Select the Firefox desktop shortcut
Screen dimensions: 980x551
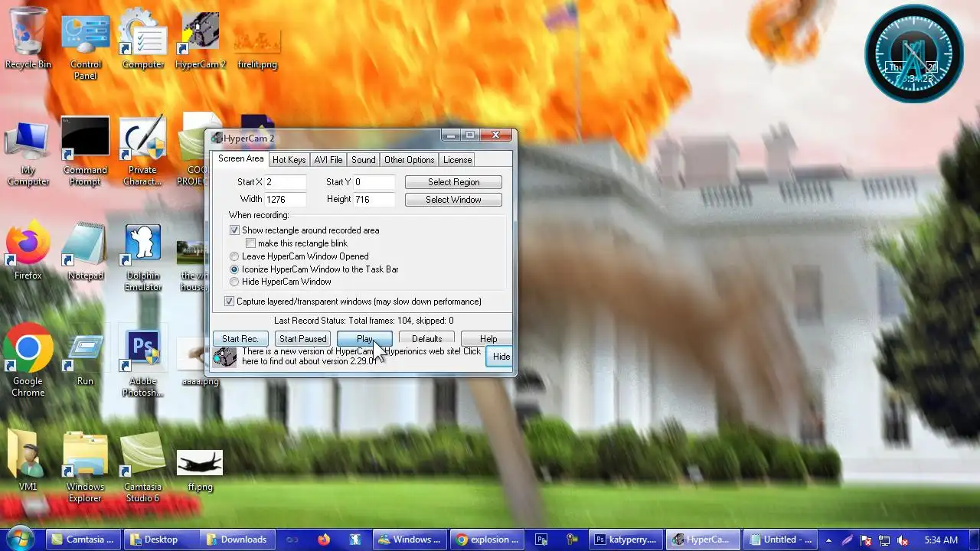[28, 251]
